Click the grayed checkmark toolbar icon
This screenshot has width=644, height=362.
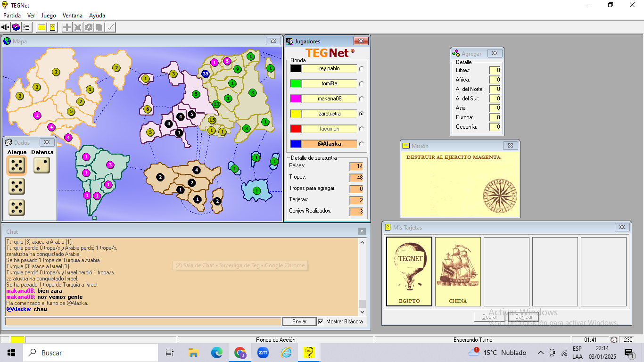click(110, 27)
